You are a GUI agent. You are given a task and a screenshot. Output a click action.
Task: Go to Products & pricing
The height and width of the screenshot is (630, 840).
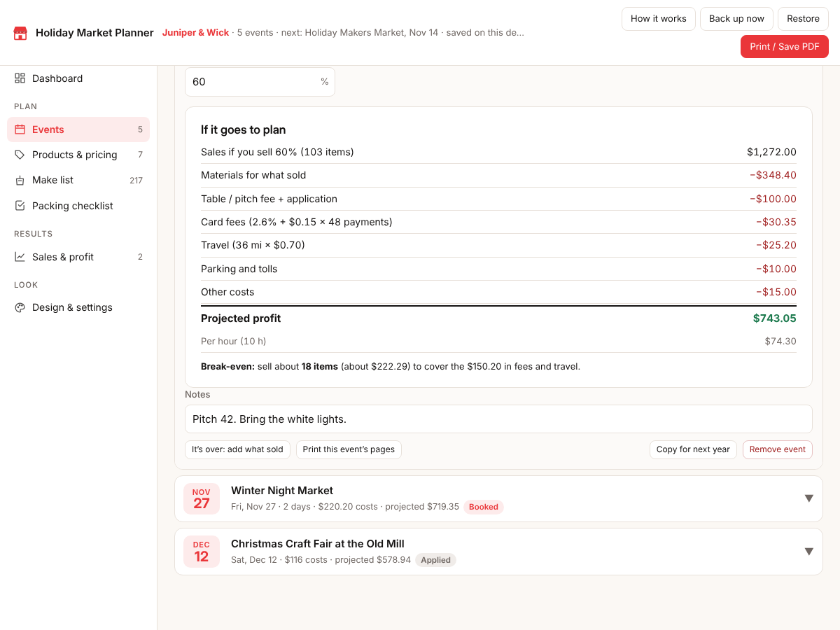[x=78, y=155]
